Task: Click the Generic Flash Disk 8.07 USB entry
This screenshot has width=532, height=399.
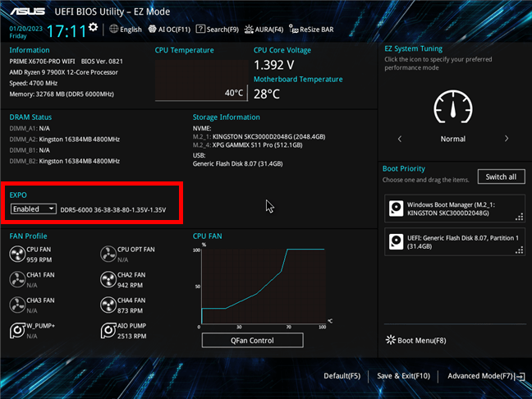Action: (237, 164)
